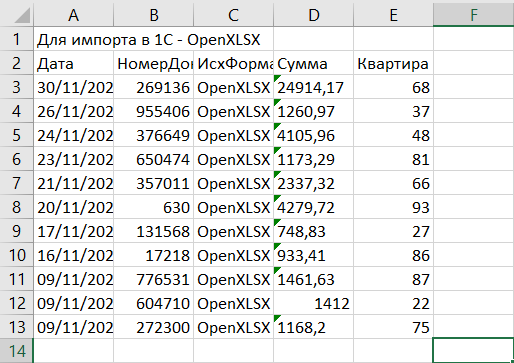The width and height of the screenshot is (514, 363).
Task: Select document number 630
Action: coord(153,207)
